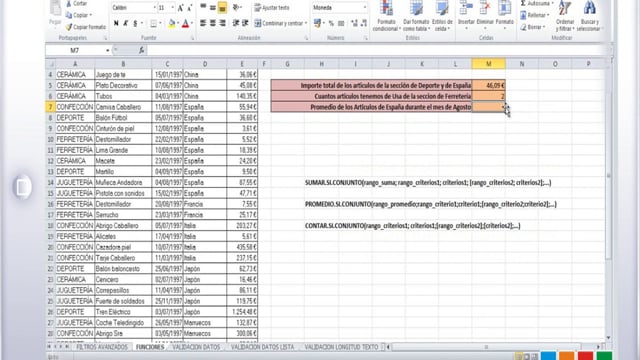Open the Alineación dialog launcher

pyautogui.click(x=306, y=38)
